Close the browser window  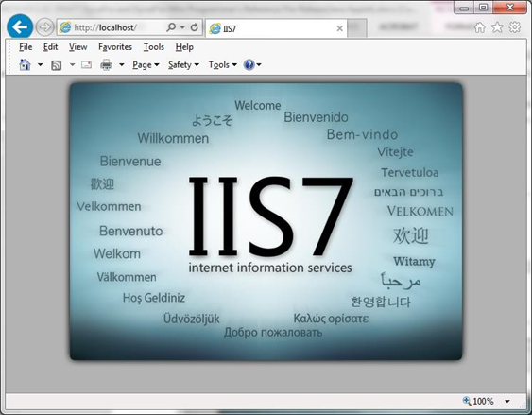pos(510,8)
